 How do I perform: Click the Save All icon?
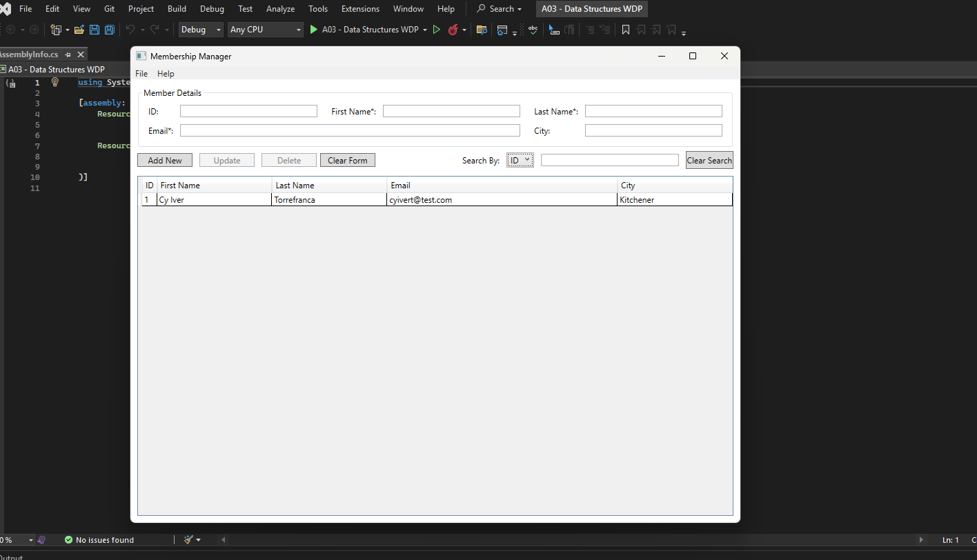pyautogui.click(x=109, y=30)
